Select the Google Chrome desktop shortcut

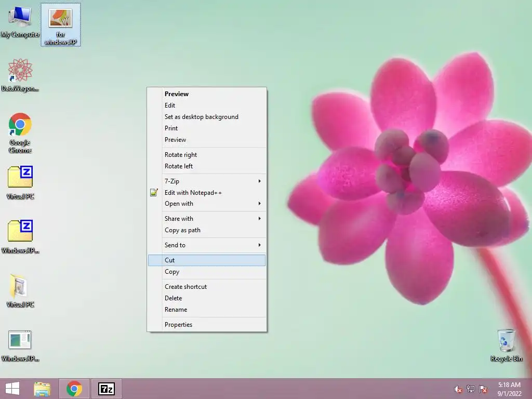(x=20, y=133)
